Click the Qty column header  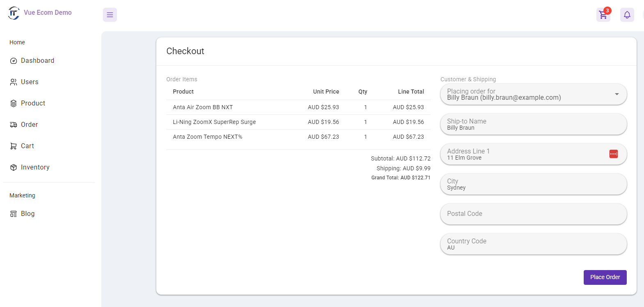(363, 92)
